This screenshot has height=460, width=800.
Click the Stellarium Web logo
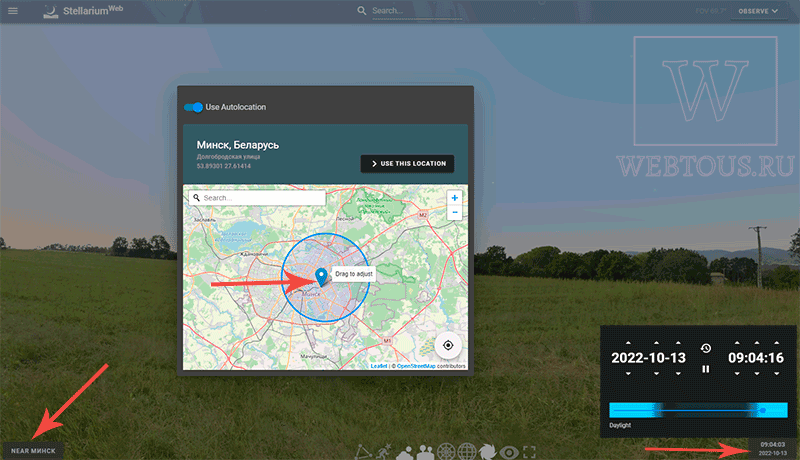point(83,11)
